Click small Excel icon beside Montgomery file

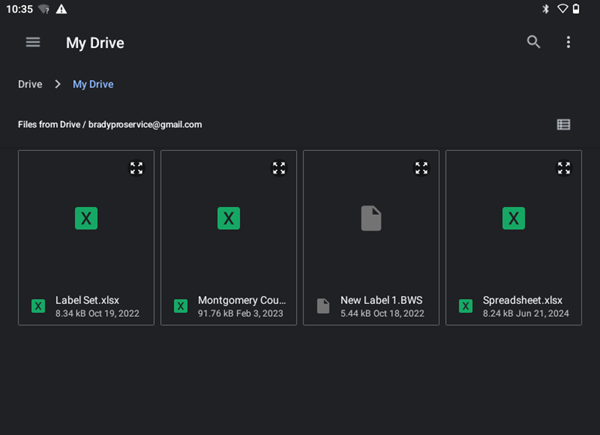(x=181, y=306)
